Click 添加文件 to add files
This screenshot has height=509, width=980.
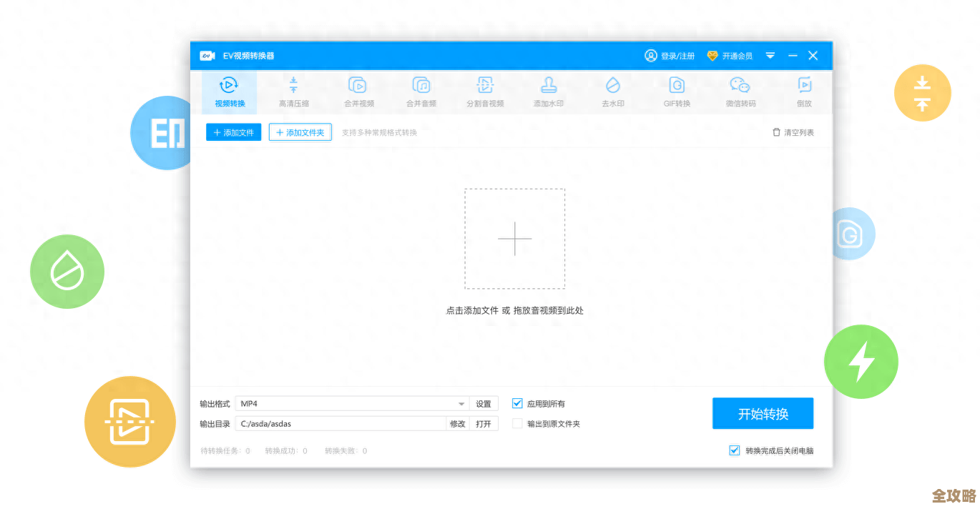233,132
